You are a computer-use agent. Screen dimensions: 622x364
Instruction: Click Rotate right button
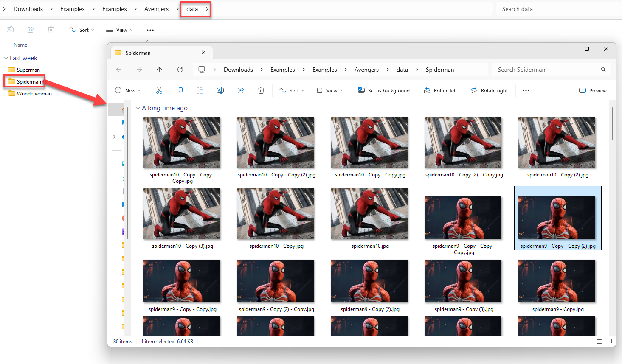tap(489, 90)
